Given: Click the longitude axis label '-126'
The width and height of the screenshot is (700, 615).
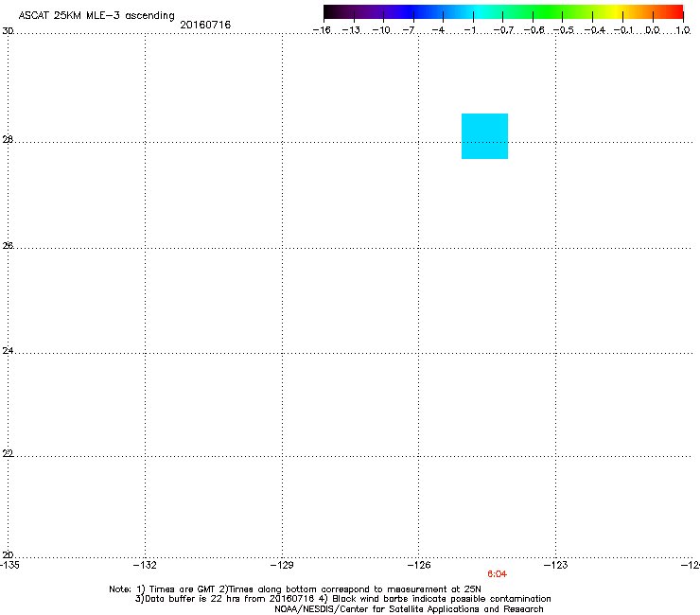Looking at the screenshot, I should tap(419, 565).
